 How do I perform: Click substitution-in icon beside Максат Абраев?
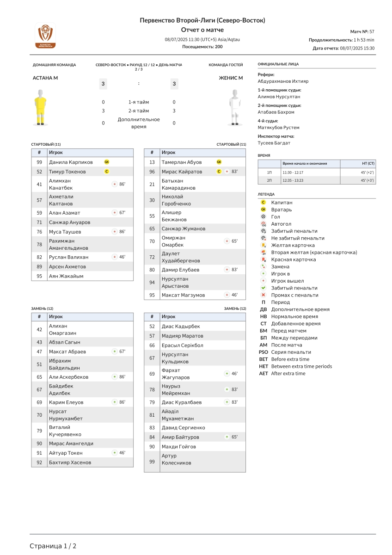[115, 351]
